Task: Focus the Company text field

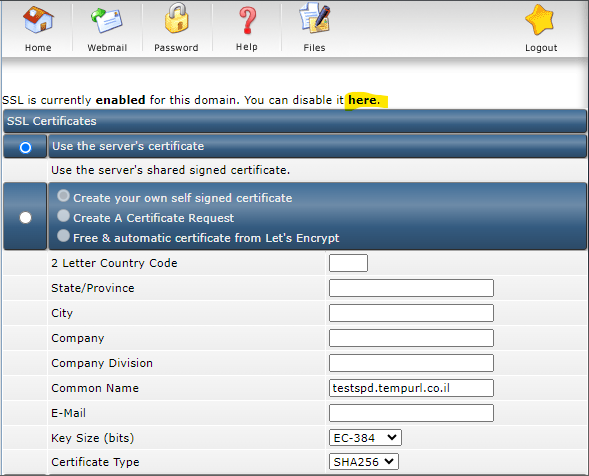Action: (411, 338)
